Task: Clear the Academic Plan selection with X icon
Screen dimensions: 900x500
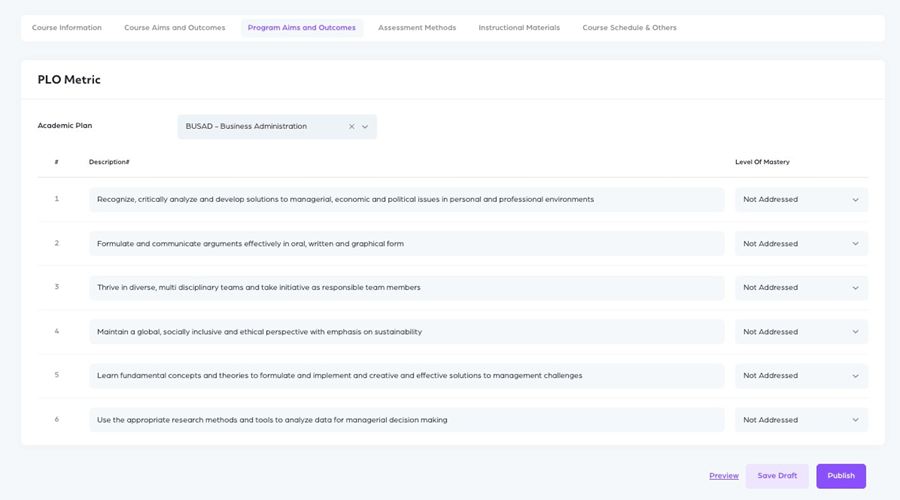Action: click(x=351, y=127)
